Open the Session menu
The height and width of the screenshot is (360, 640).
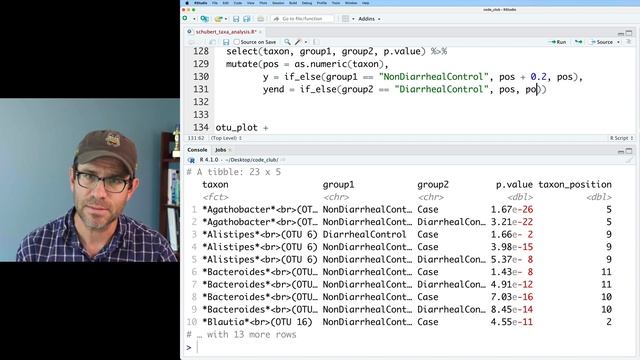[x=278, y=3]
